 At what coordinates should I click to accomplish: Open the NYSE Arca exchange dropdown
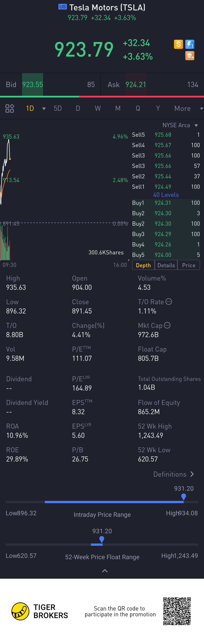(x=196, y=125)
